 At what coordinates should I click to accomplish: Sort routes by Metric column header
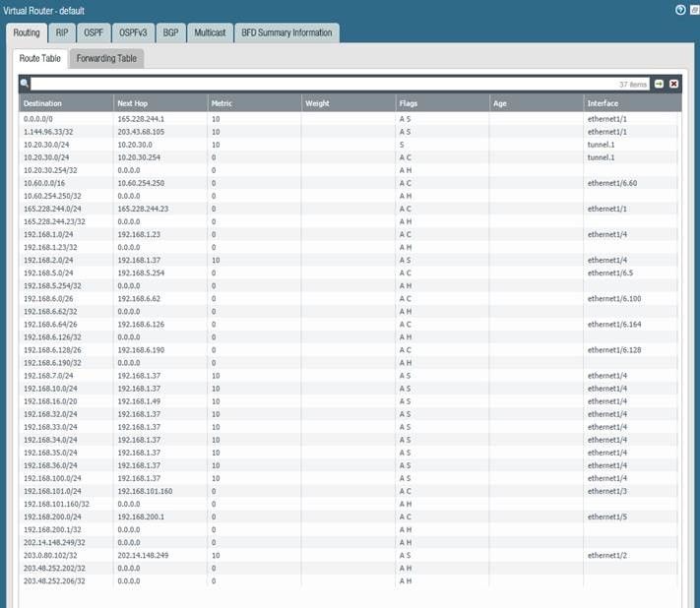(x=253, y=102)
